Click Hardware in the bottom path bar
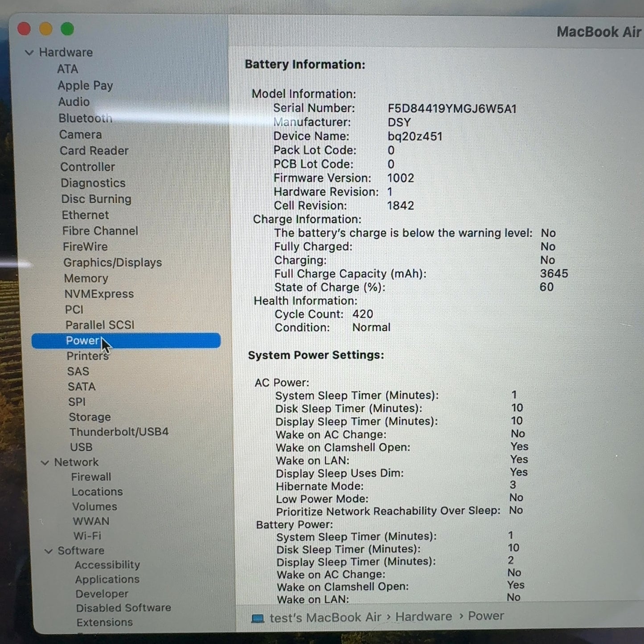Image resolution: width=644 pixels, height=644 pixels. [x=423, y=617]
